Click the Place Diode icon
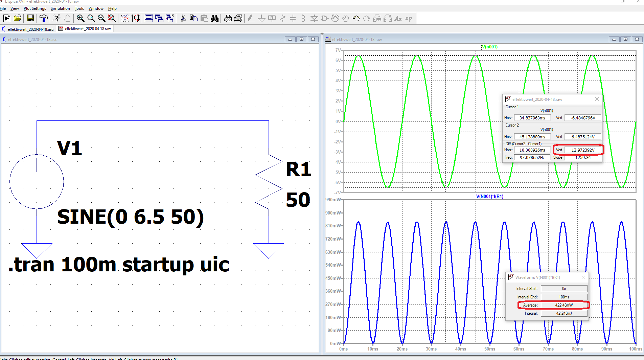 coord(314,18)
